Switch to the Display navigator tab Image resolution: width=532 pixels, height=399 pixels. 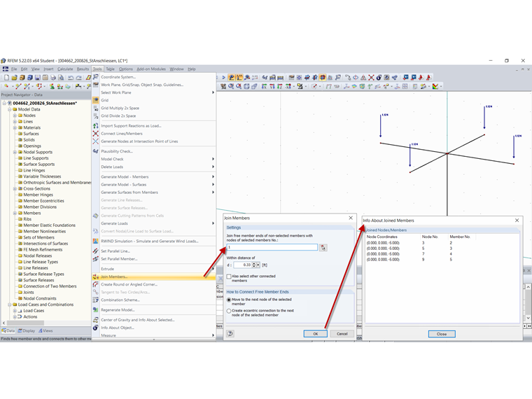click(27, 331)
